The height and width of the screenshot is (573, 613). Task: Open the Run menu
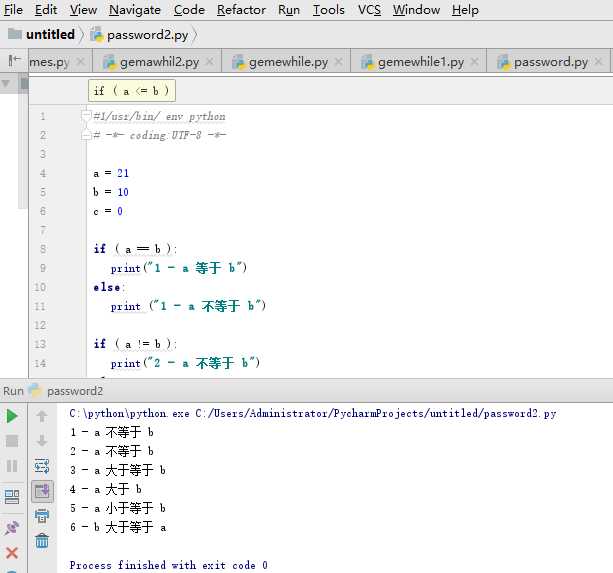[289, 9]
